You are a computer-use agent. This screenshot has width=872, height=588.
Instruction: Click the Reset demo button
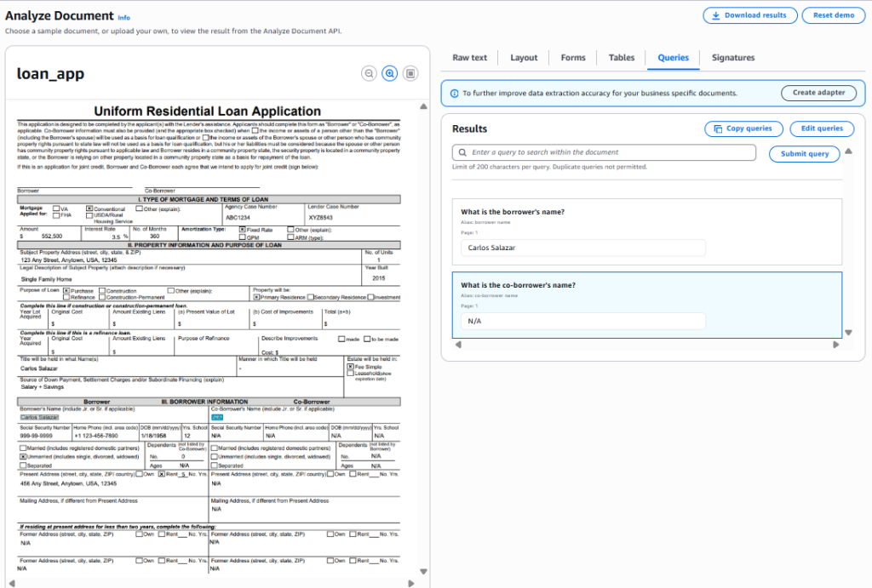(833, 14)
